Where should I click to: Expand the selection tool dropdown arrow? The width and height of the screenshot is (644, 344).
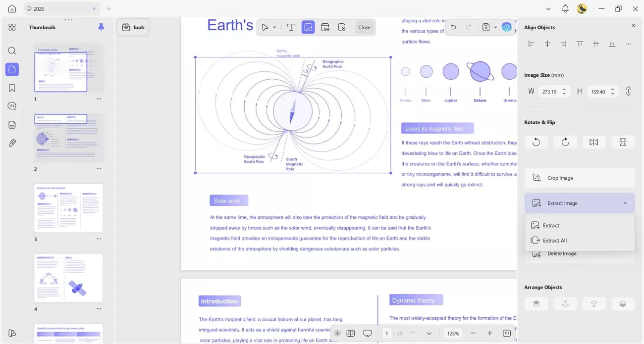pyautogui.click(x=274, y=27)
